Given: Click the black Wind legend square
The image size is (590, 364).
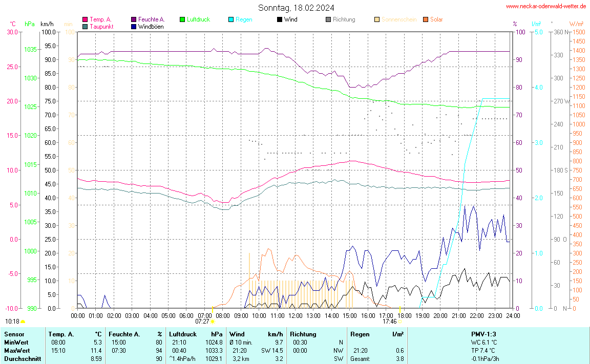Looking at the screenshot, I should tap(280, 19).
